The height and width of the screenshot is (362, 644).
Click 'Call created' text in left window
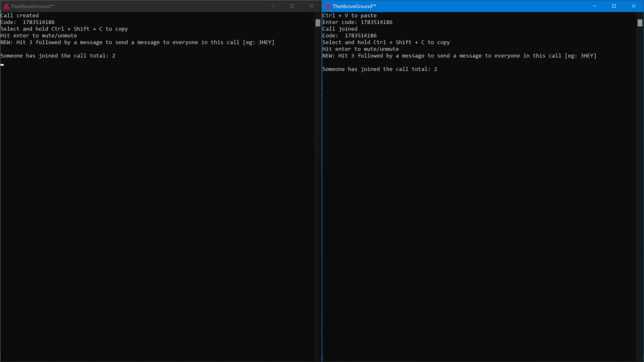[x=19, y=15]
